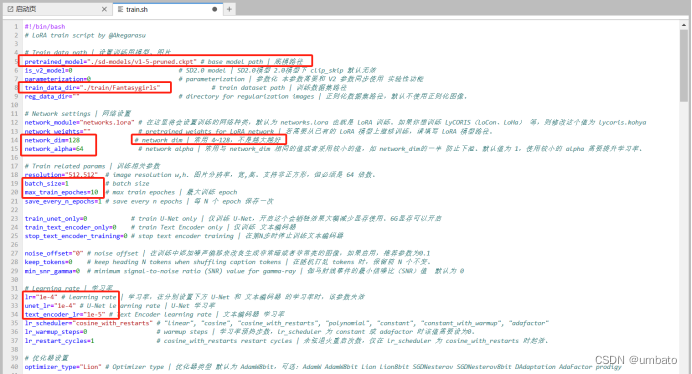Click the unsaved dot on train.sh tab

point(214,9)
